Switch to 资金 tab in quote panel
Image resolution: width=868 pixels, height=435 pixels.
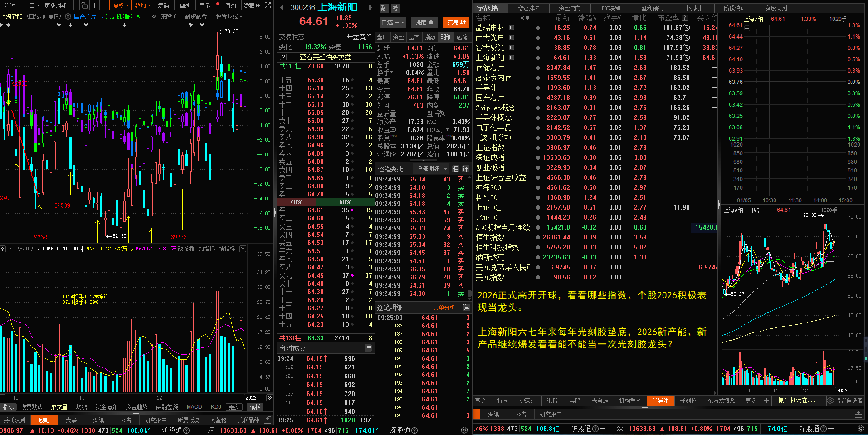pos(398,37)
